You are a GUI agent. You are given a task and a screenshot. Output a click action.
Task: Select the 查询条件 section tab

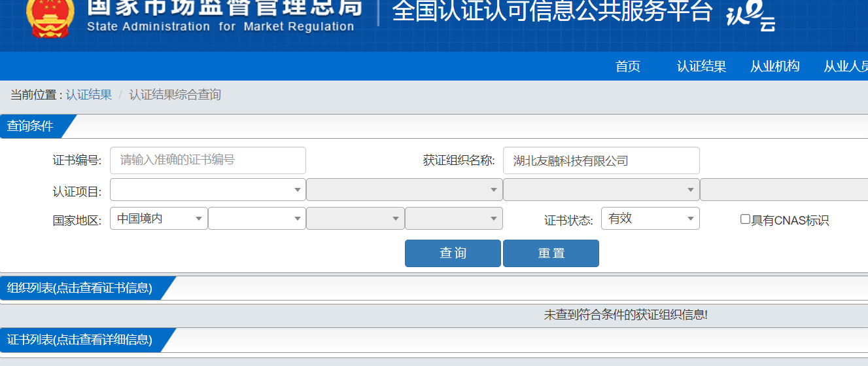[x=38, y=126]
